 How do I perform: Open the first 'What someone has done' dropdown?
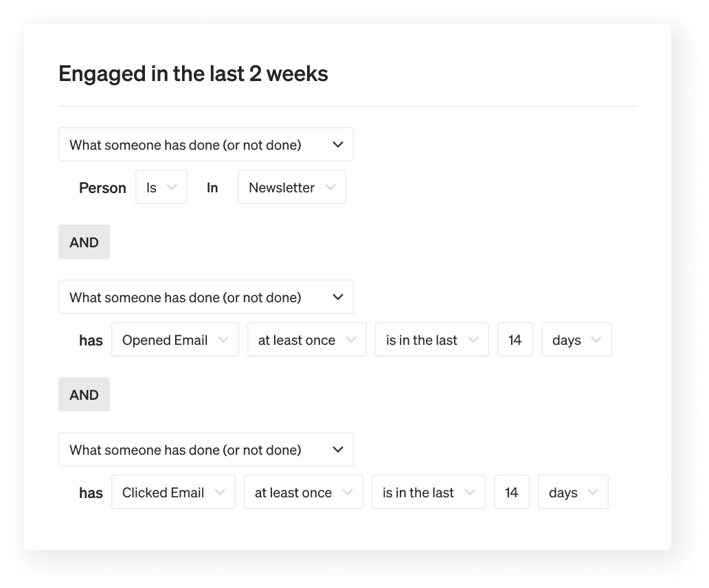pos(206,144)
